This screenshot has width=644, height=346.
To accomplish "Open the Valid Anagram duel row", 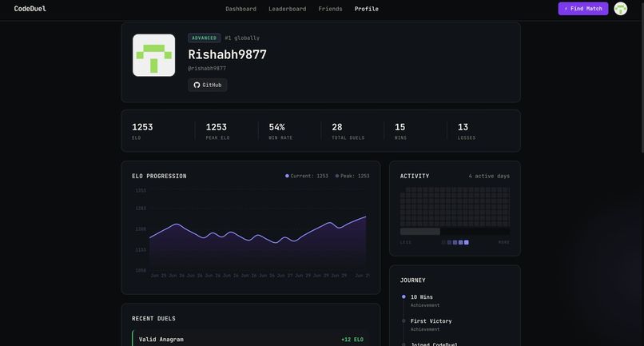I will [251, 338].
